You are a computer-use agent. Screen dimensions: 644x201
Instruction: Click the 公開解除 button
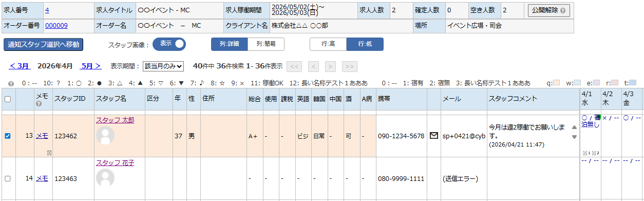click(548, 10)
